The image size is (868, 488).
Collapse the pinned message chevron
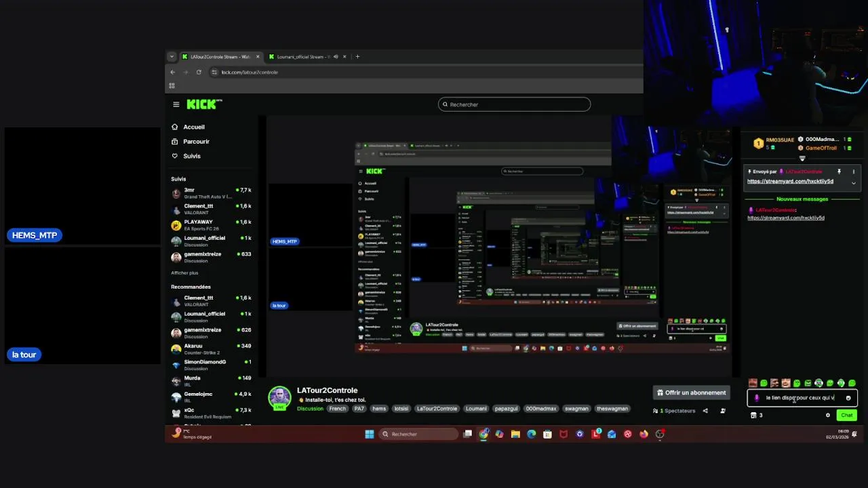(x=854, y=183)
